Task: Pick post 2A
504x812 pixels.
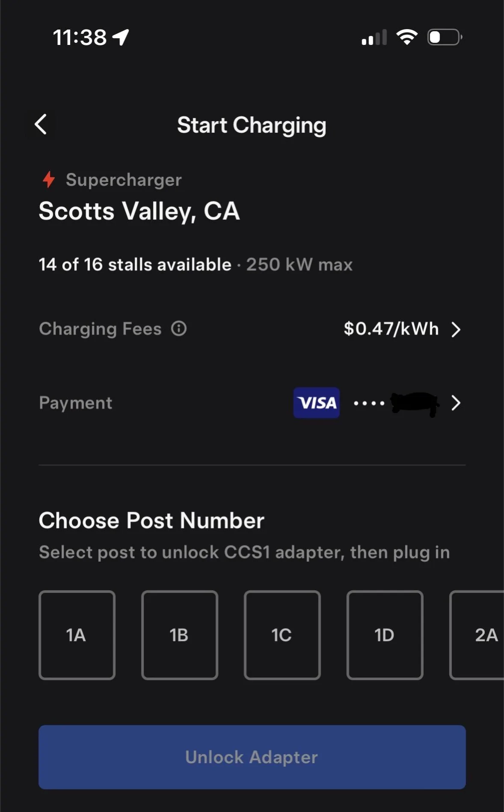Action: (x=479, y=635)
